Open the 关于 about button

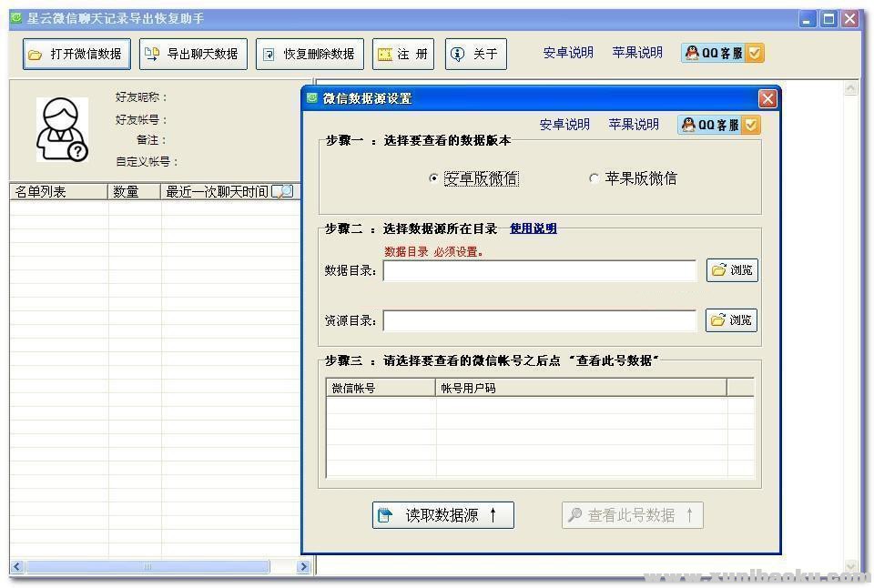pos(474,55)
